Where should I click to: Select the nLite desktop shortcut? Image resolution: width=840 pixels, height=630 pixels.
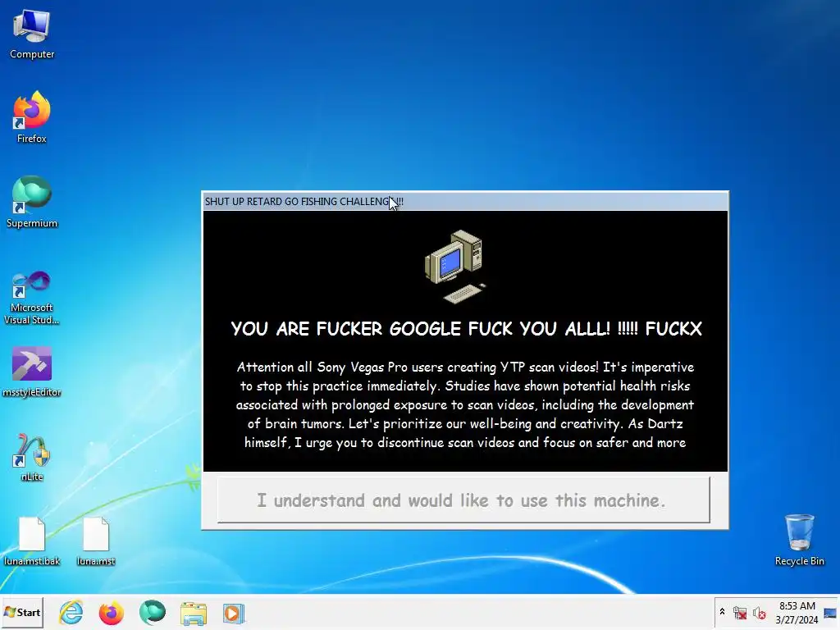pyautogui.click(x=32, y=457)
